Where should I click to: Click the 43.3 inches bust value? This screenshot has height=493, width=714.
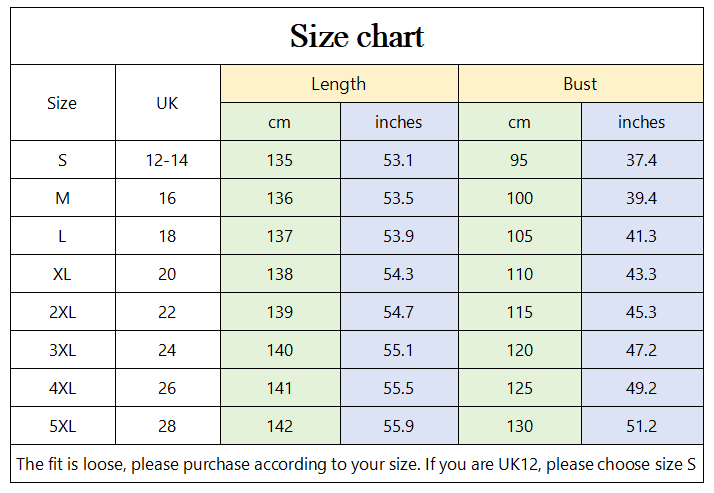[641, 274]
